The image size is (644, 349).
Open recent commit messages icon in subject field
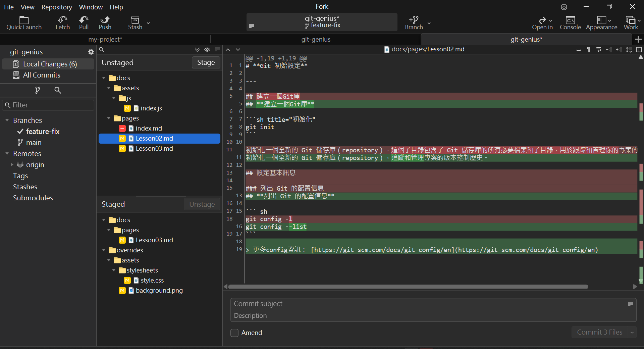[630, 304]
